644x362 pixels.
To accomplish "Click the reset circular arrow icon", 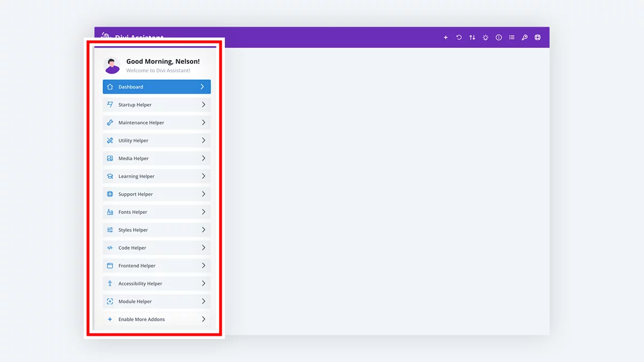I will click(459, 38).
